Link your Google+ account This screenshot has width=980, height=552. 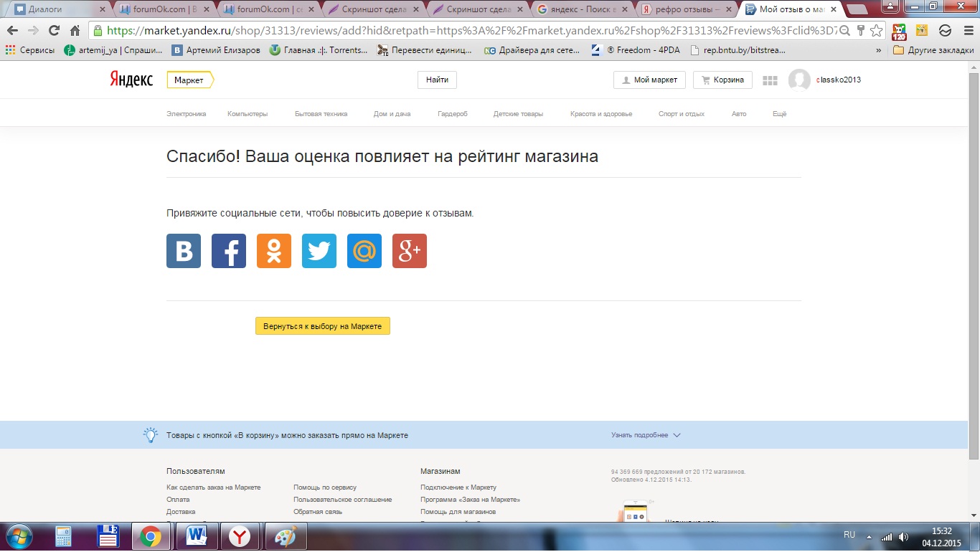point(410,251)
